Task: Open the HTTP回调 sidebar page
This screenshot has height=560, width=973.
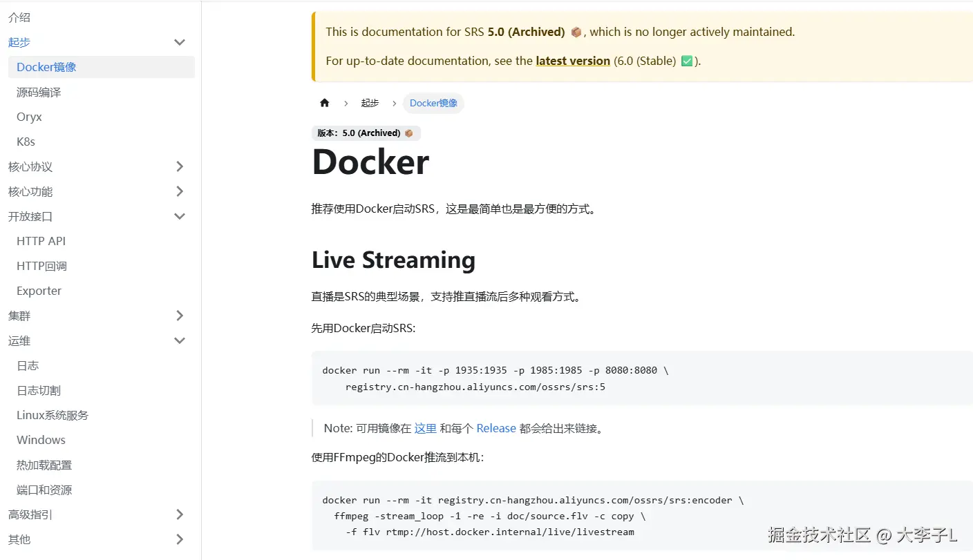Action: (41, 266)
